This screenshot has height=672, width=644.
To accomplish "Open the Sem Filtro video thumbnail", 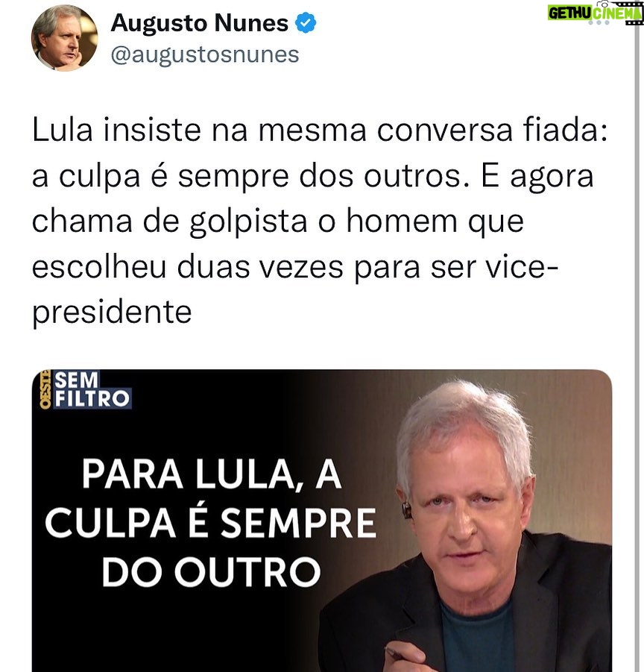I will pyautogui.click(x=321, y=521).
